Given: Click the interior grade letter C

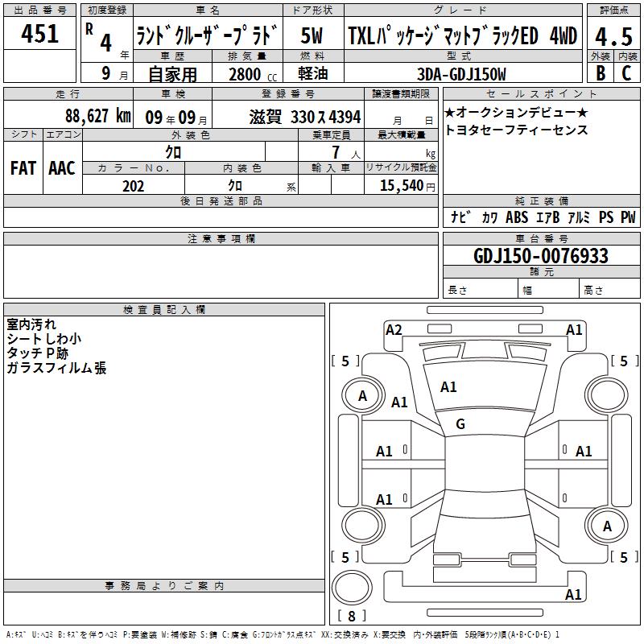Looking at the screenshot, I should tap(626, 73).
